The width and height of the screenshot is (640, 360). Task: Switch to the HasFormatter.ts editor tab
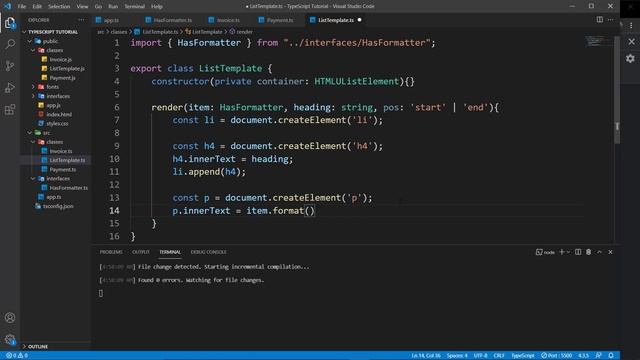tap(172, 20)
